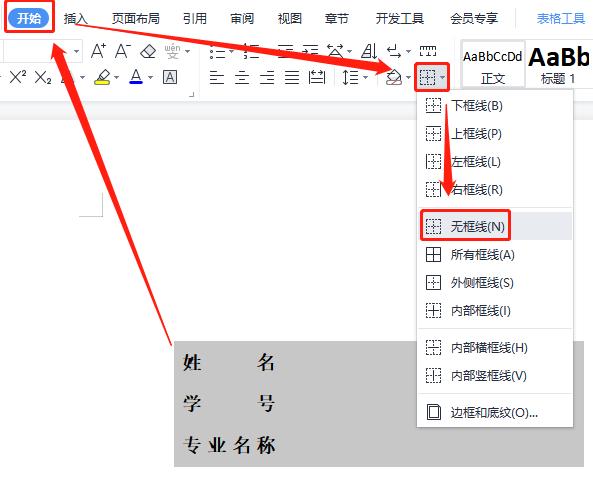Expand the highlight color dropdown arrow

(116, 78)
